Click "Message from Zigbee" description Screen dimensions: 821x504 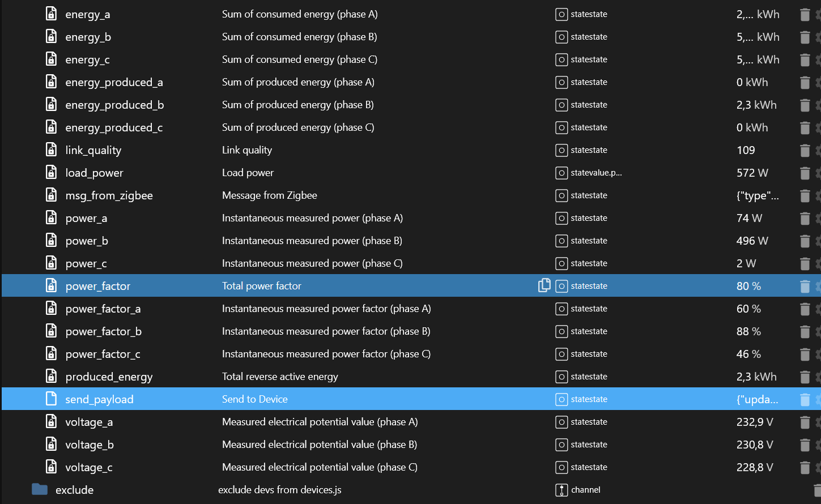(x=270, y=195)
